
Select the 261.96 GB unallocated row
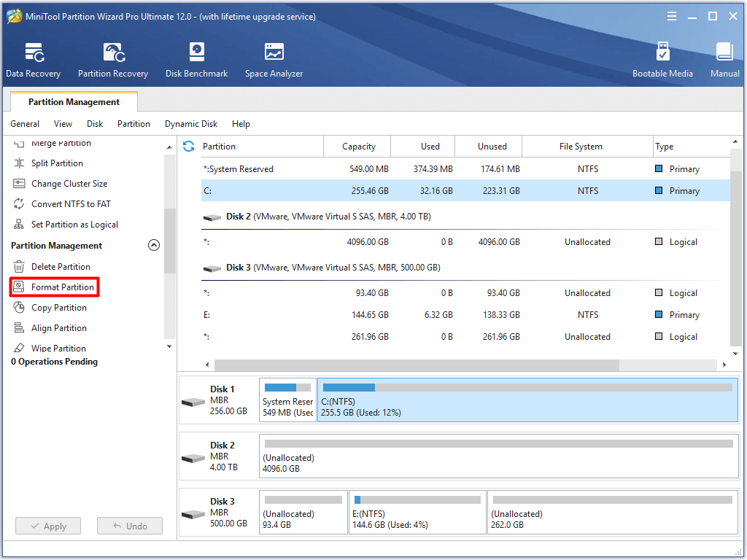[465, 337]
